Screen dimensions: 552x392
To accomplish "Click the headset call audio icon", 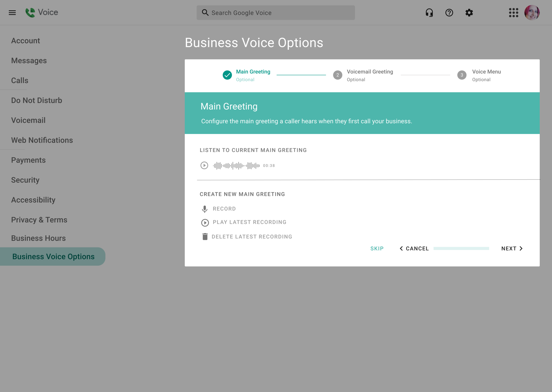I will tap(429, 13).
